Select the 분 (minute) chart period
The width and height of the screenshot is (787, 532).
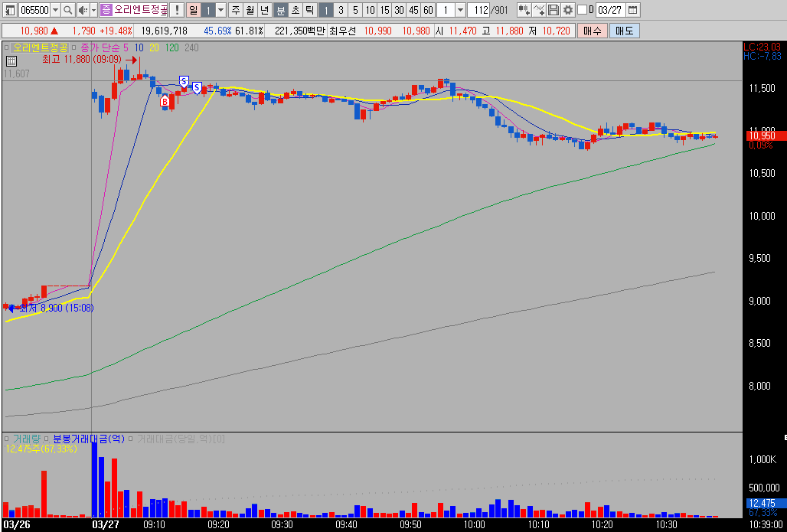281,9
